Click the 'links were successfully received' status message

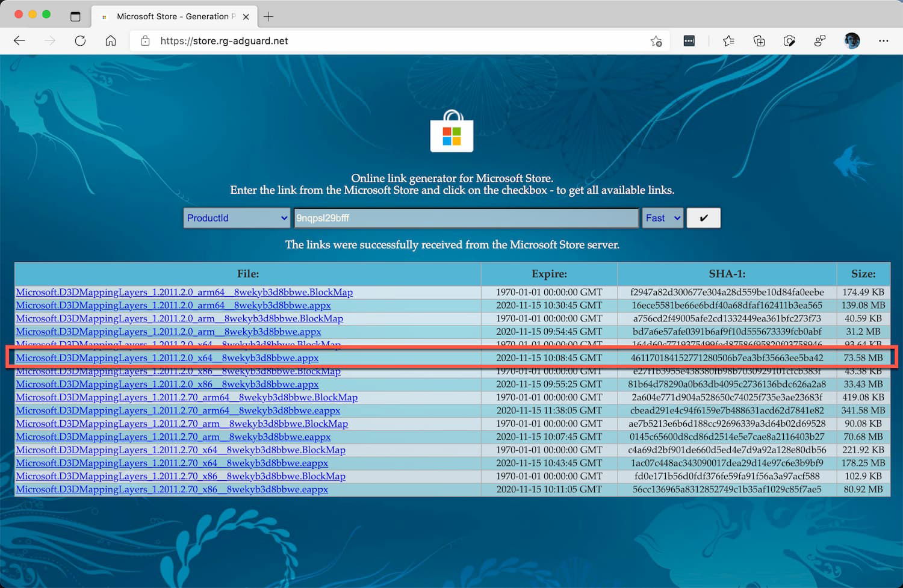[x=452, y=245]
